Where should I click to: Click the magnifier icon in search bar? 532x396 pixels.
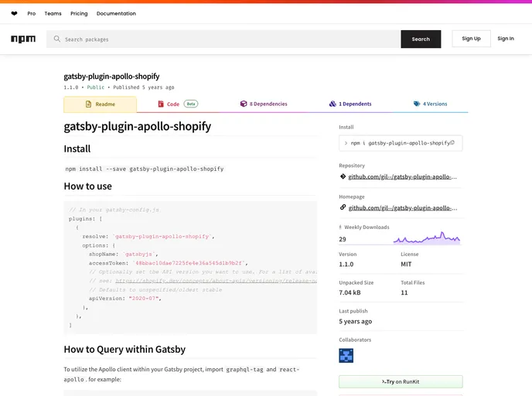pyautogui.click(x=57, y=39)
